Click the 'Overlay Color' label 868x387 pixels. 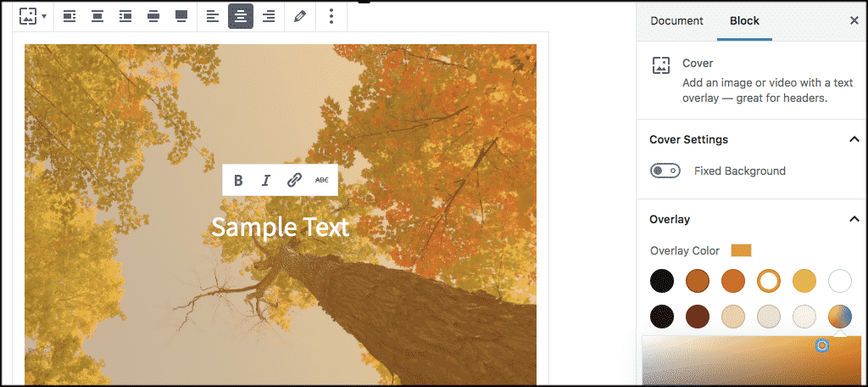tap(685, 250)
